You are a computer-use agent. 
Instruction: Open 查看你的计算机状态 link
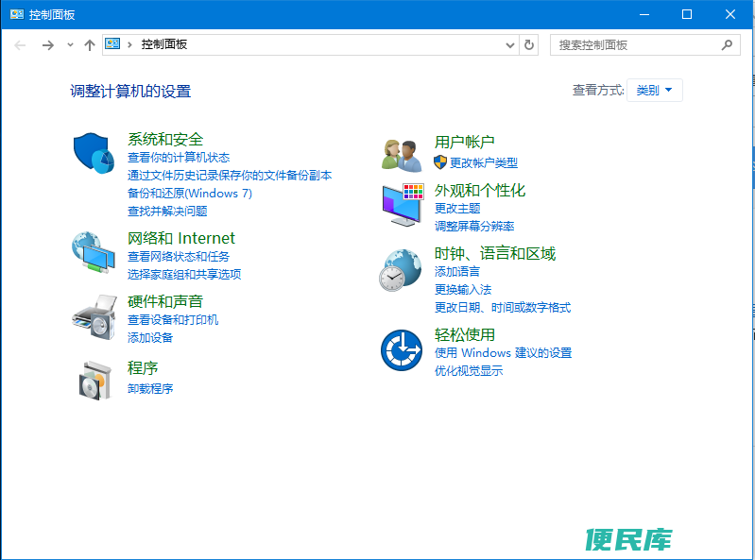coord(179,158)
